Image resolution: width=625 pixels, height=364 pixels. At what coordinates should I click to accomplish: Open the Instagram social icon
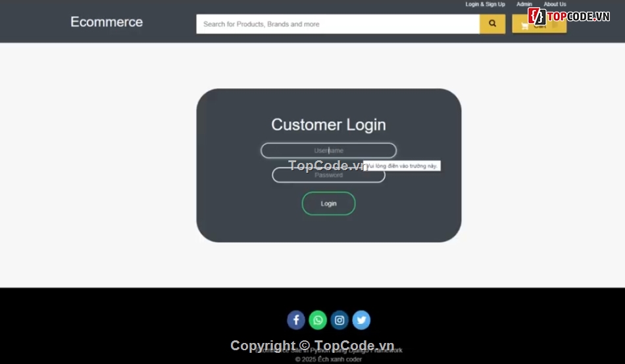tap(339, 320)
